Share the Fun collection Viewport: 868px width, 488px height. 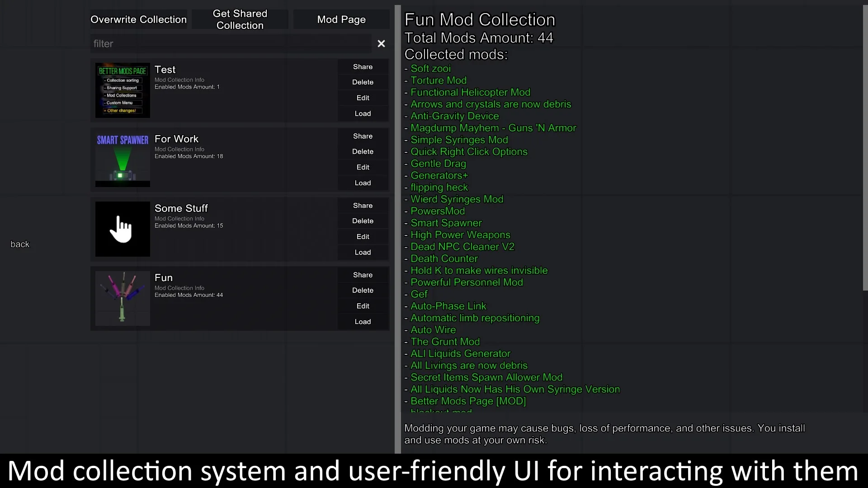coord(363,275)
